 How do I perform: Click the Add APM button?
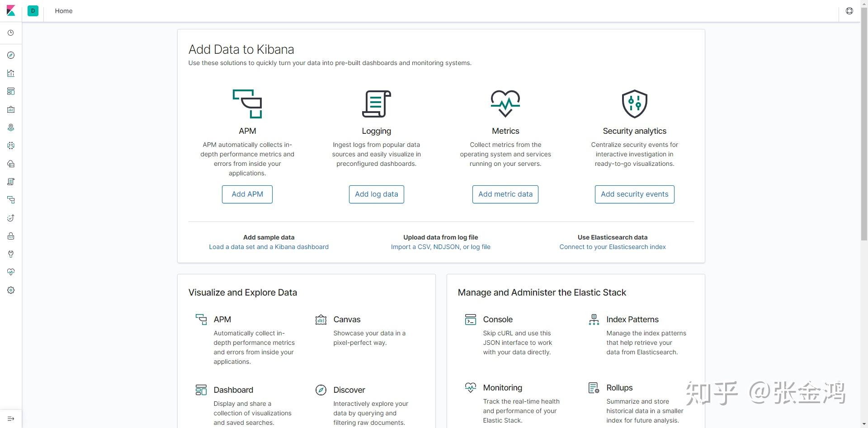click(247, 194)
